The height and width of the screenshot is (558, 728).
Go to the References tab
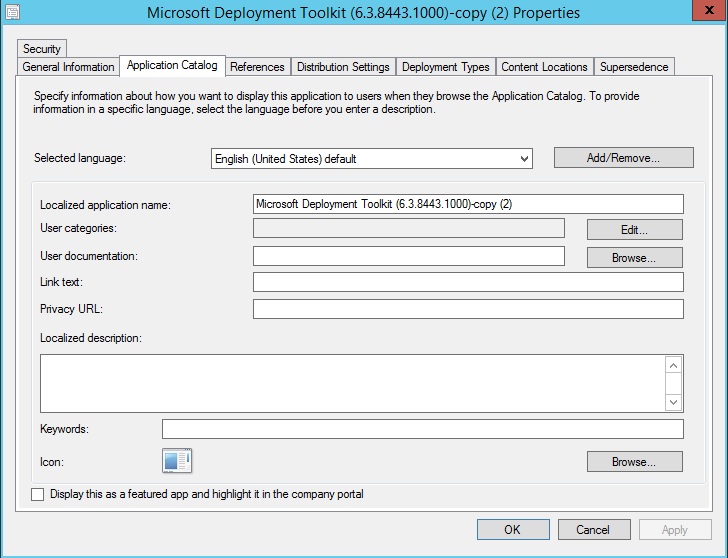coord(257,67)
